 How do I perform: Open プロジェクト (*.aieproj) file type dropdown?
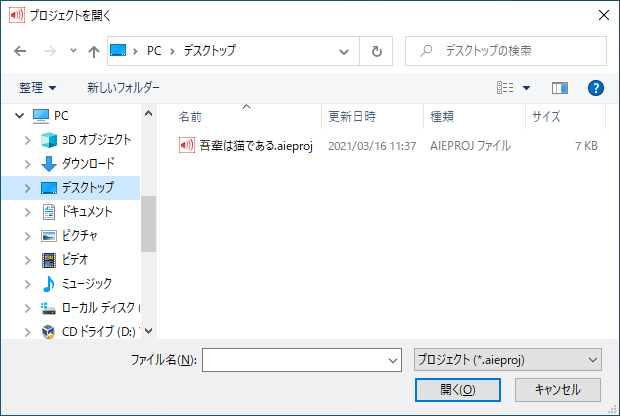coord(508,360)
